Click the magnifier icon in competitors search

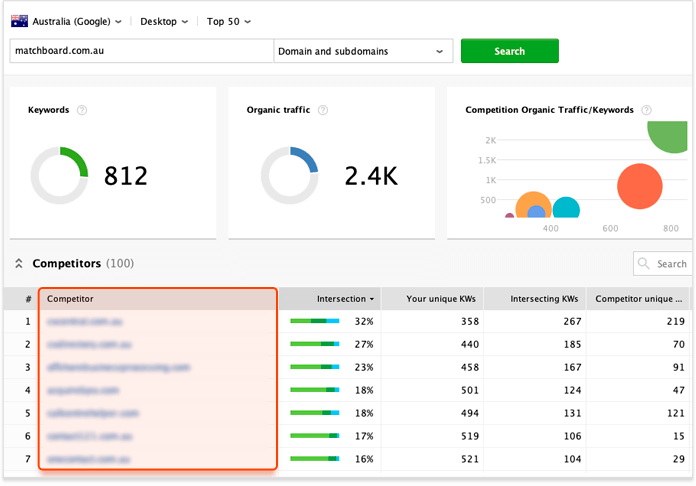tap(643, 263)
